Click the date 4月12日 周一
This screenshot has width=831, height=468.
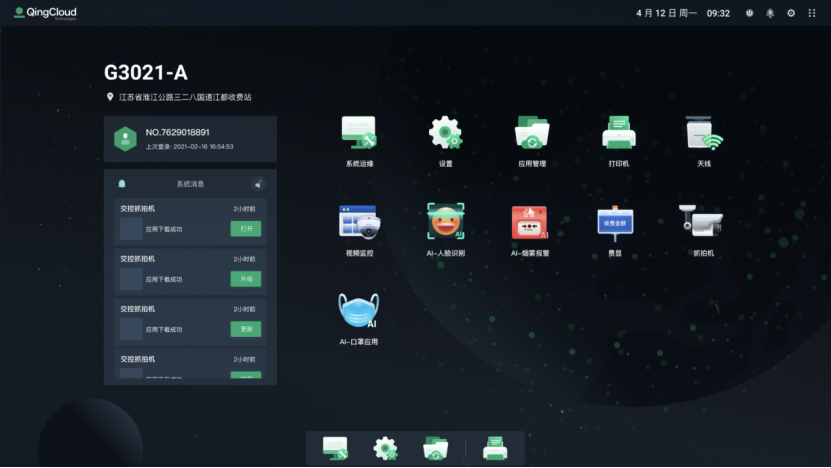tap(666, 13)
